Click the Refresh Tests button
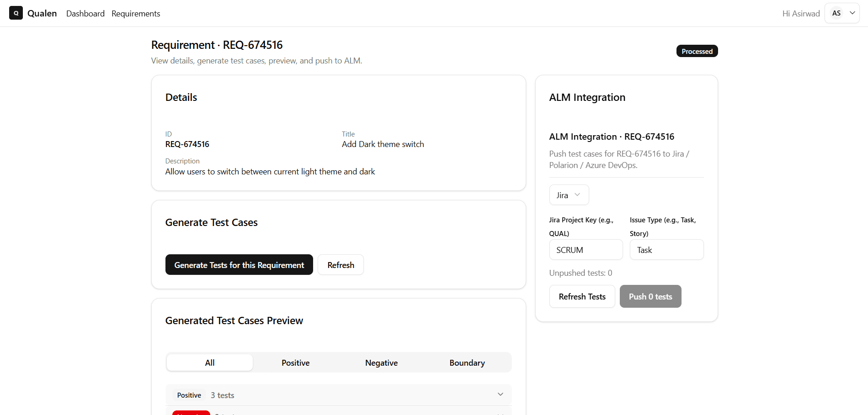 [x=582, y=297]
